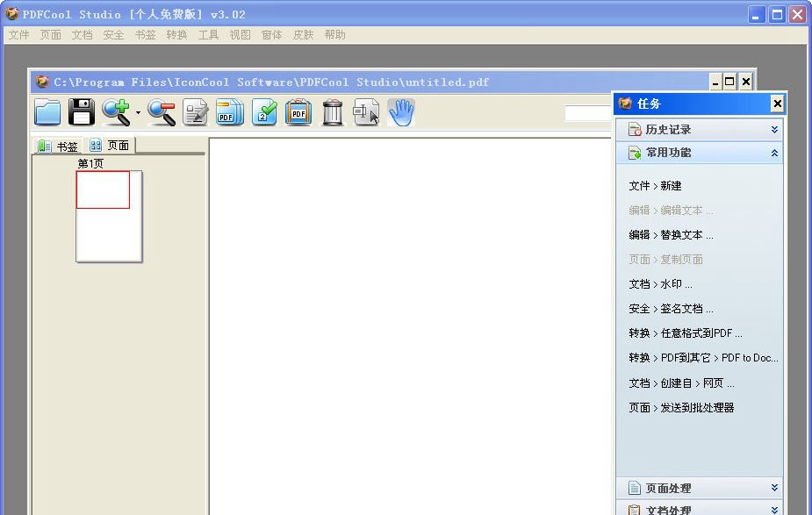The width and height of the screenshot is (812, 515).
Task: Expand the 历史记录 section chevron
Action: pyautogui.click(x=774, y=129)
